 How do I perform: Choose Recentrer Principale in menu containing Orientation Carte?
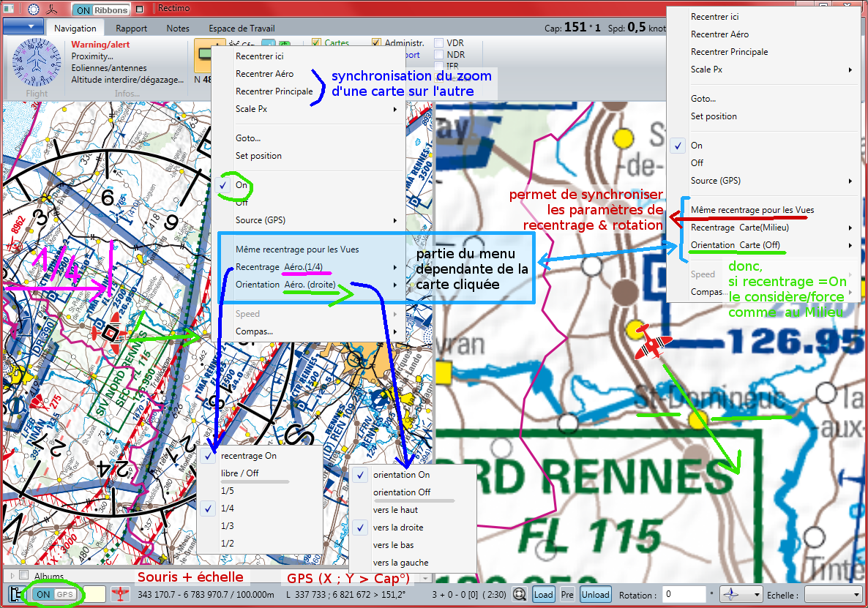click(x=763, y=52)
